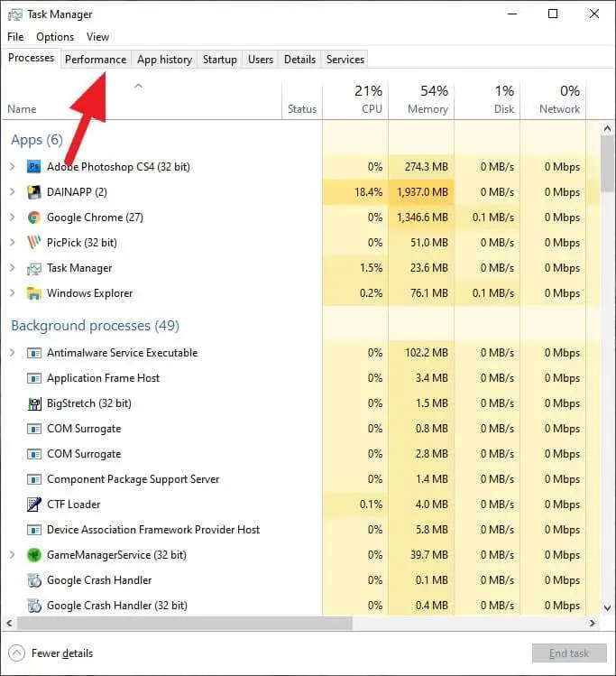
Task: Click GameManagerService memory value 39.7 MB
Action: click(x=429, y=555)
